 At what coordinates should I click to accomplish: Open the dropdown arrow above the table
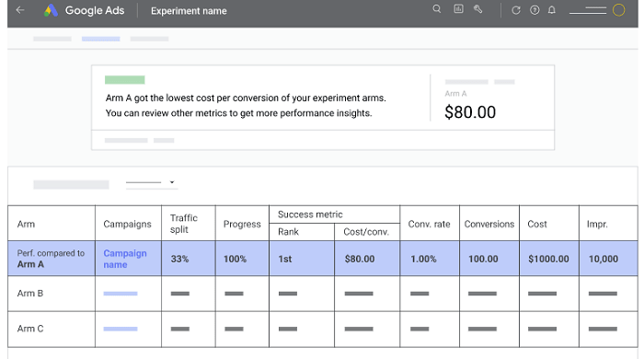coord(172,182)
